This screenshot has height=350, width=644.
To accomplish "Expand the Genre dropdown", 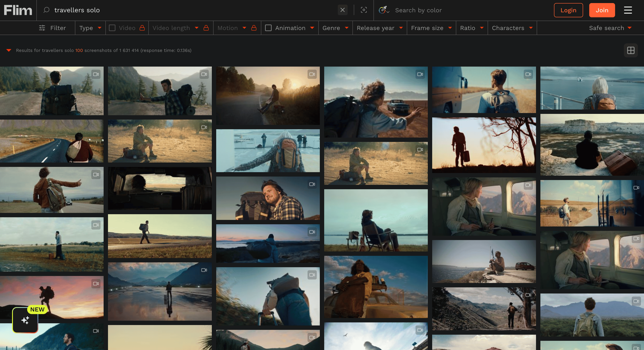I will pyautogui.click(x=335, y=28).
